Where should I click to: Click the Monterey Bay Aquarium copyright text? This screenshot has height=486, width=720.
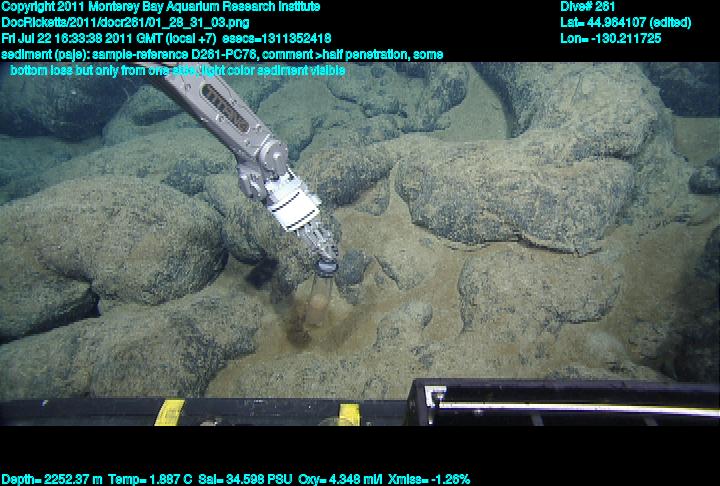point(160,6)
